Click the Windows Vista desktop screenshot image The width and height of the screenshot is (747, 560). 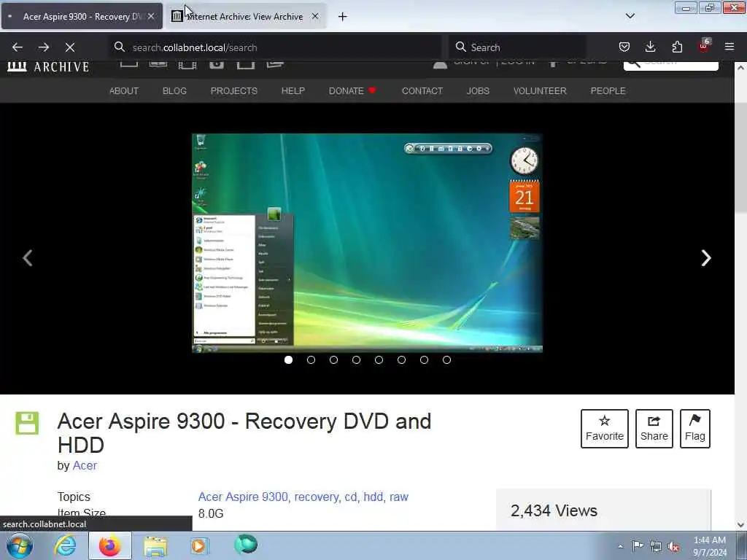[368, 243]
